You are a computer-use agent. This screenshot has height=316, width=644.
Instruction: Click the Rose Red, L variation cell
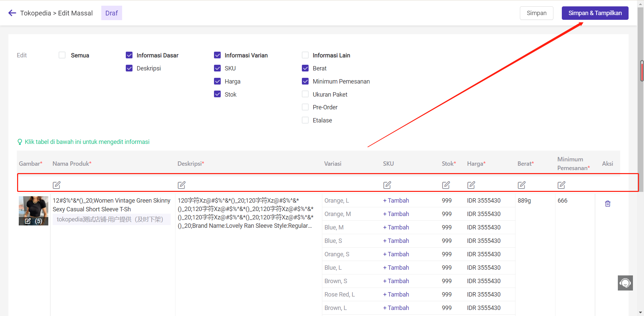click(339, 295)
